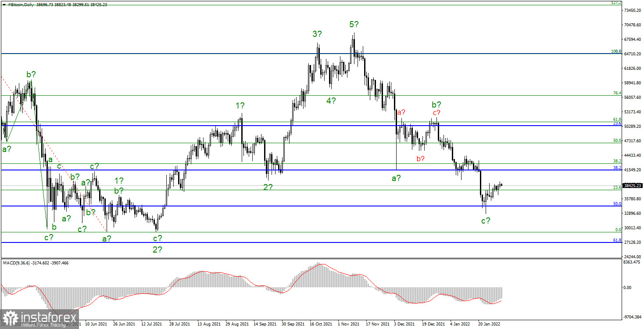Image resolution: width=644 pixels, height=329 pixels.
Task: Open the small triangle menu beside #Bitcoin,Daily
Action: (4, 4)
